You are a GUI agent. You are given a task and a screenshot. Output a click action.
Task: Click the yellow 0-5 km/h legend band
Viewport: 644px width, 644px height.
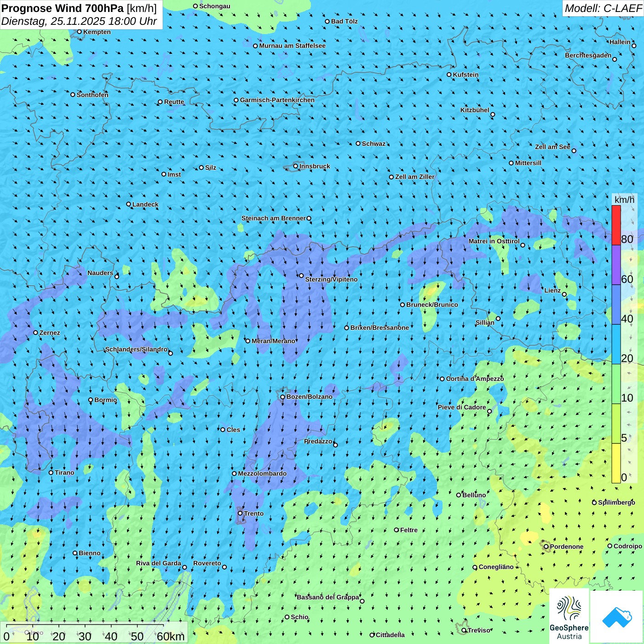coord(616,463)
